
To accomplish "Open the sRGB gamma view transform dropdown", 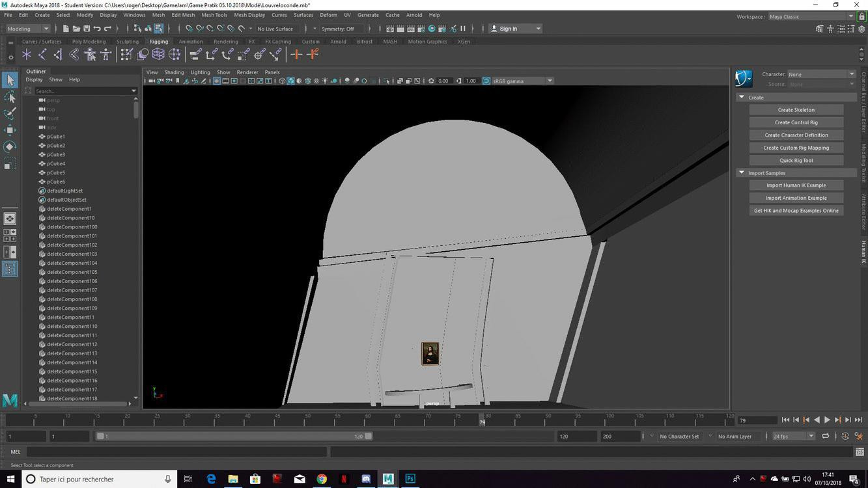I will (522, 81).
